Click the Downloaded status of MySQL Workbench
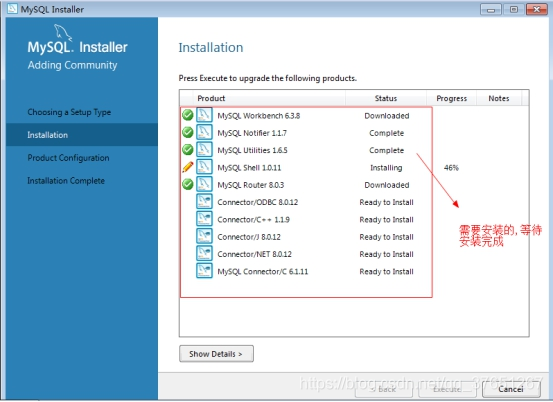This screenshot has width=553, height=402. pos(387,116)
